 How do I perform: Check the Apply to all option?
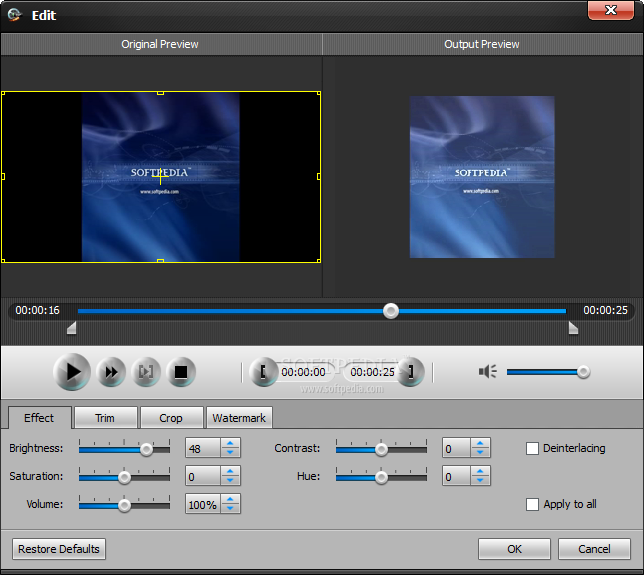click(x=532, y=504)
